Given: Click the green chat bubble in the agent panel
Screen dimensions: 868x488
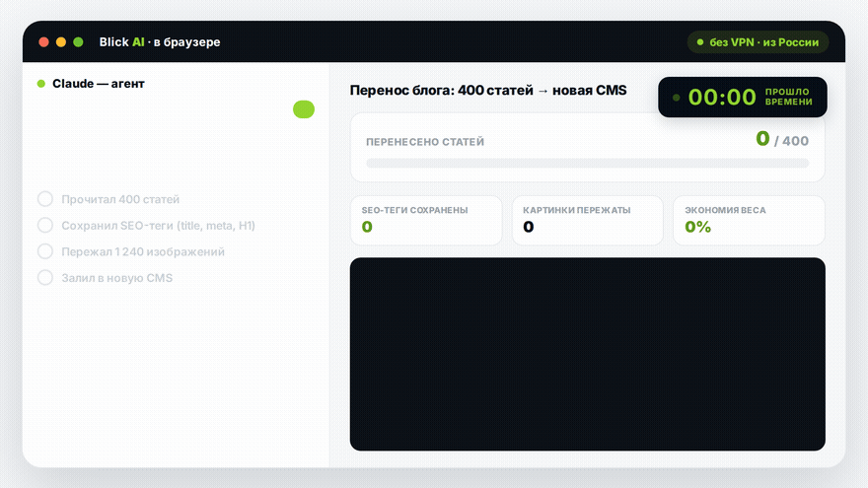Looking at the screenshot, I should (304, 109).
